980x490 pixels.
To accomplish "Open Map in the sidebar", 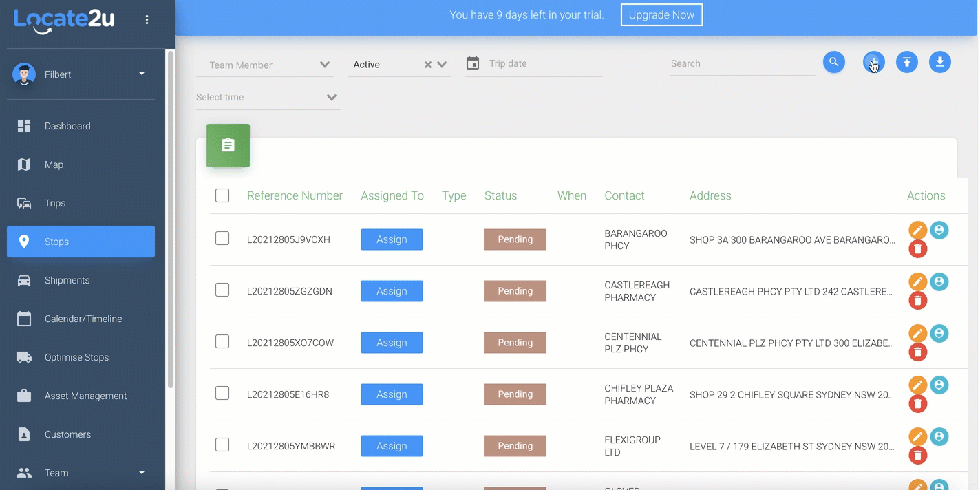I will [81, 164].
